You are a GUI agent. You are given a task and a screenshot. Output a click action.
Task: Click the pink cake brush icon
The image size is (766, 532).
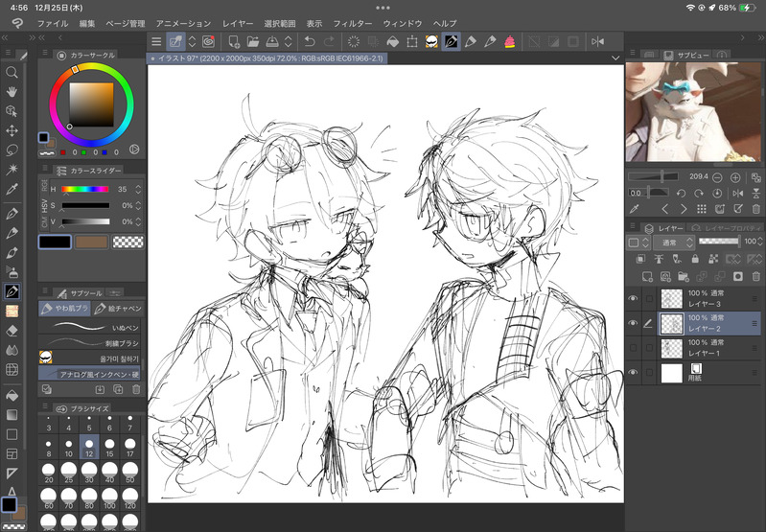pyautogui.click(x=509, y=41)
